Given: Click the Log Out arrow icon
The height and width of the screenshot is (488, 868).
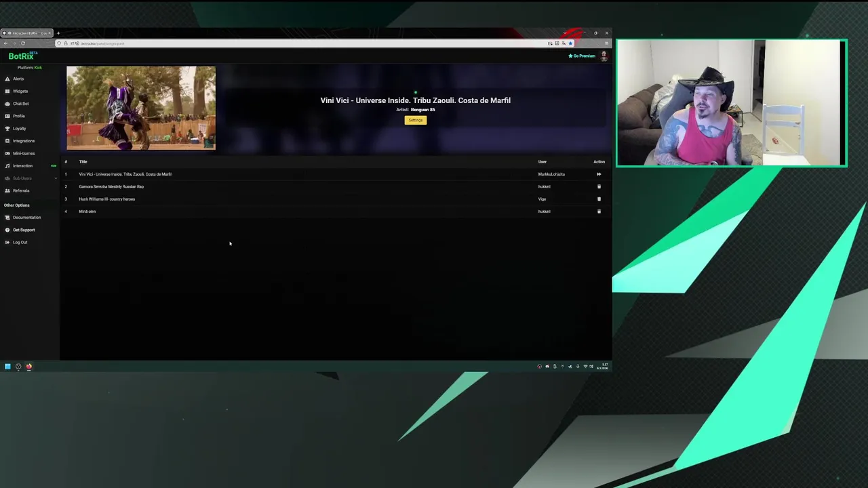Looking at the screenshot, I should 7,242.
